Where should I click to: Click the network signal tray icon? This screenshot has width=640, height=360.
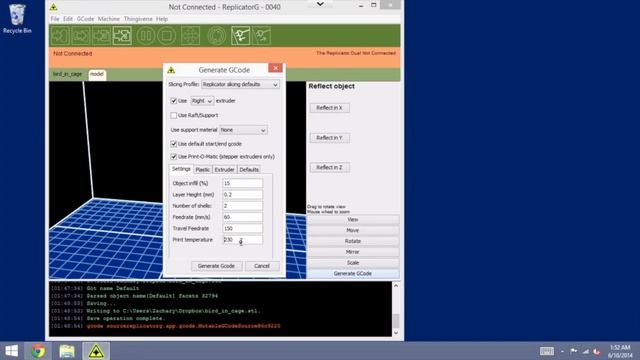[x=585, y=351]
